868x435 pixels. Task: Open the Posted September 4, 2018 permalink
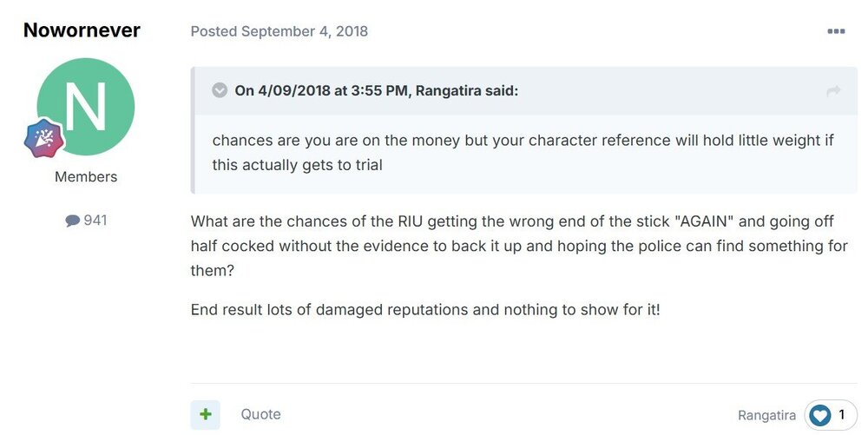click(304, 31)
